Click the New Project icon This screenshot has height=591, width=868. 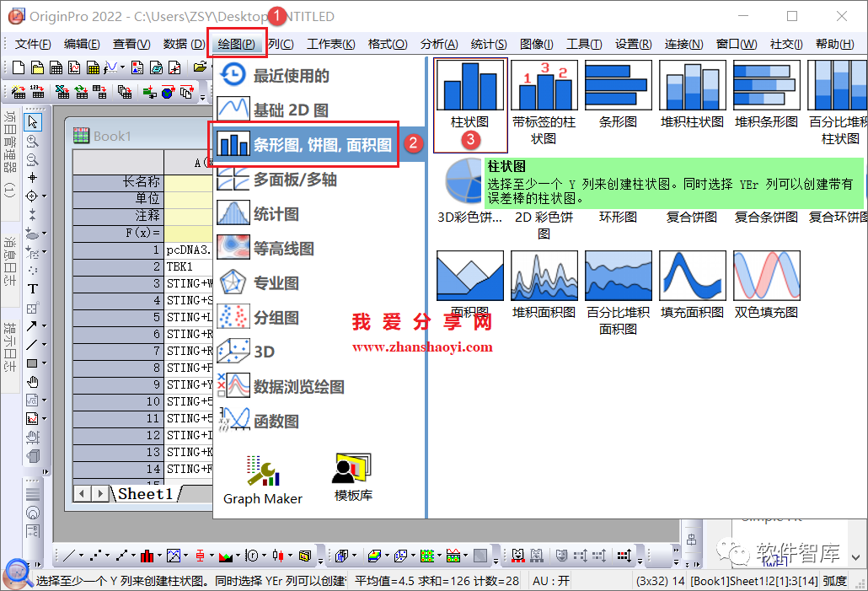tap(19, 67)
